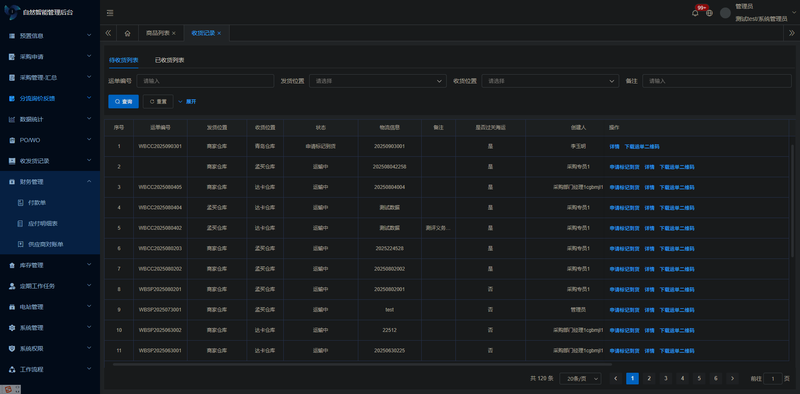
Task: Click the double-left arrow tab scroll icon
Action: [x=108, y=33]
